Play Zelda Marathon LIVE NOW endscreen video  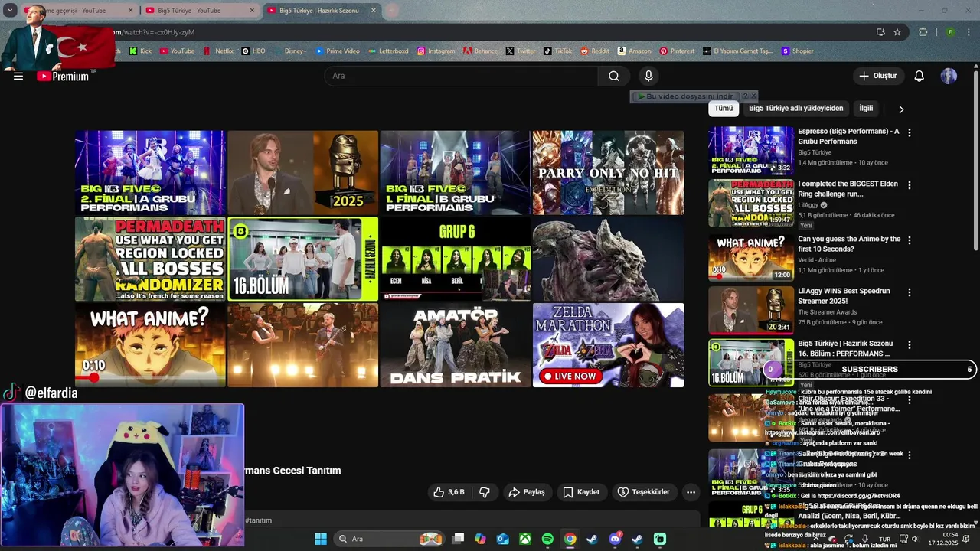click(x=608, y=345)
